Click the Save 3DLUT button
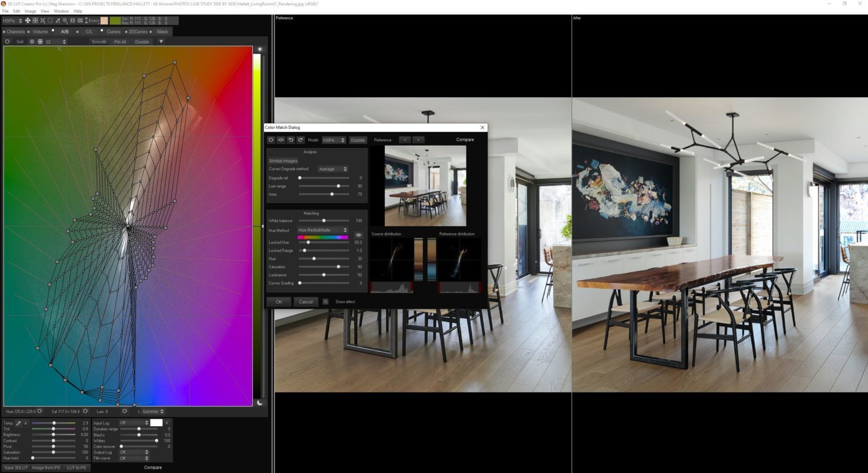 click(16, 467)
